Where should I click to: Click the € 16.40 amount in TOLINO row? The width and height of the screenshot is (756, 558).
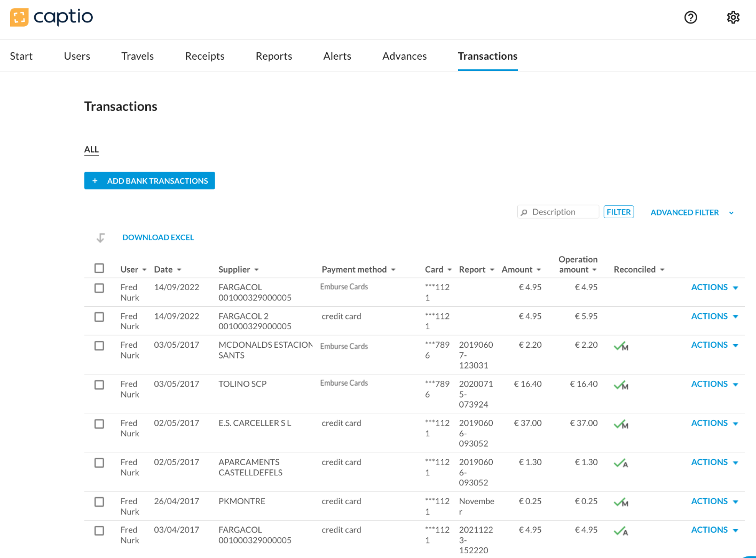(527, 384)
